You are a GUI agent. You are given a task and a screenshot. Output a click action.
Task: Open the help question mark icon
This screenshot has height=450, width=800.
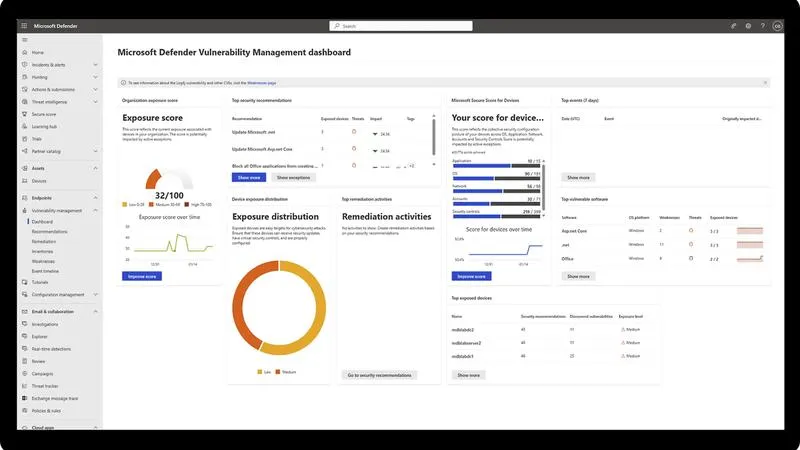point(763,26)
